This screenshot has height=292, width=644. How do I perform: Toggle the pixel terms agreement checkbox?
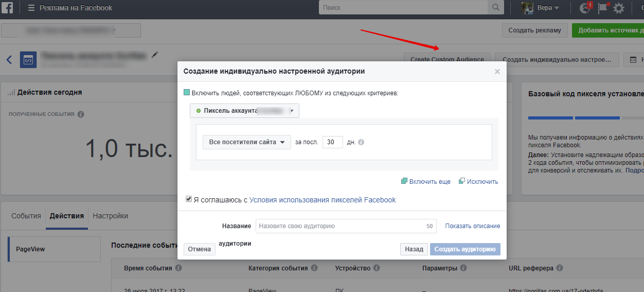189,199
